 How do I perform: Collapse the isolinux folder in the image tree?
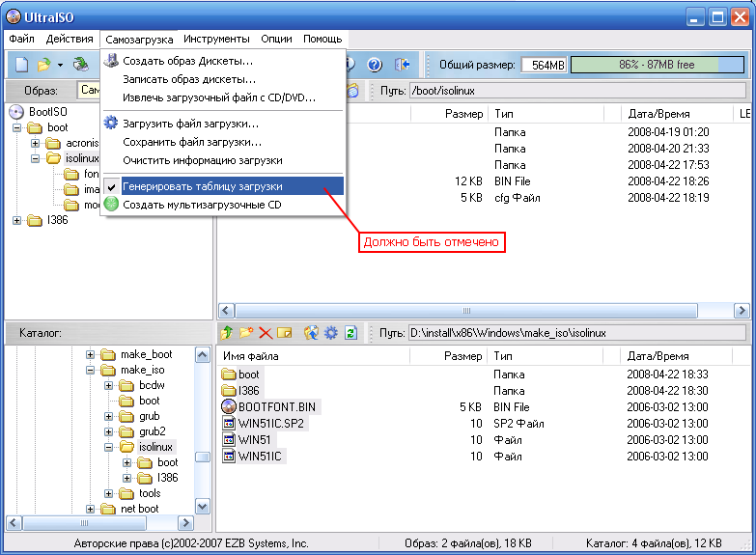point(35,158)
